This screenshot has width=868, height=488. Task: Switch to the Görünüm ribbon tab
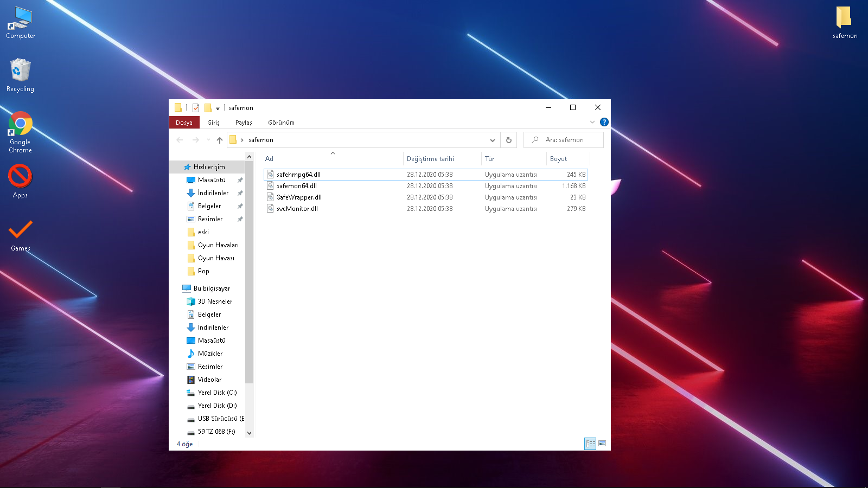click(281, 123)
